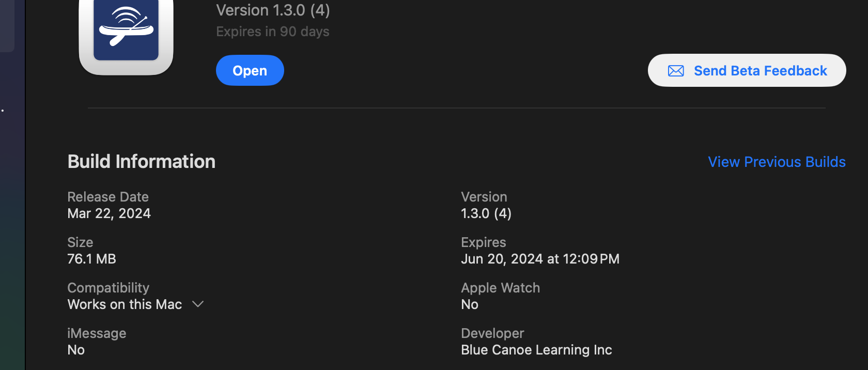Click the Compatibility label

(x=108, y=288)
